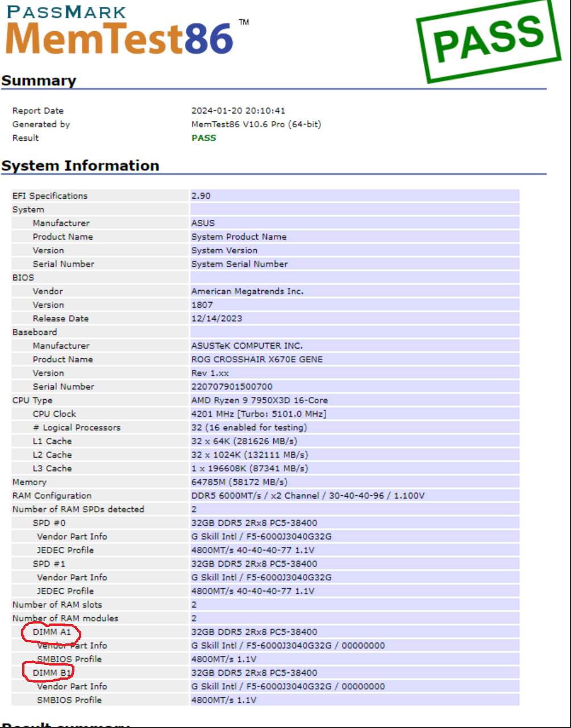Click the RAM Configuration DDR5 6000MT/s value
Viewport: 571px width, 728px height.
(308, 496)
